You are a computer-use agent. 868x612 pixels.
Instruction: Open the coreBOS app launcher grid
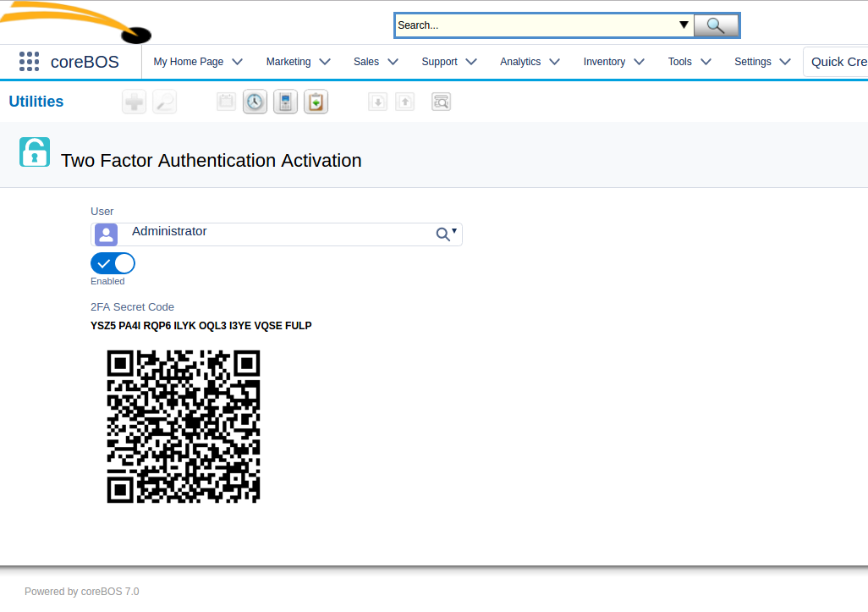pos(30,61)
